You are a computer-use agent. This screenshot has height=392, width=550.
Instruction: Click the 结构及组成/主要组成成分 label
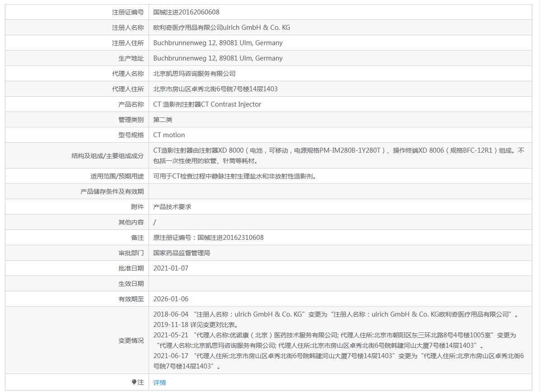pyautogui.click(x=107, y=156)
